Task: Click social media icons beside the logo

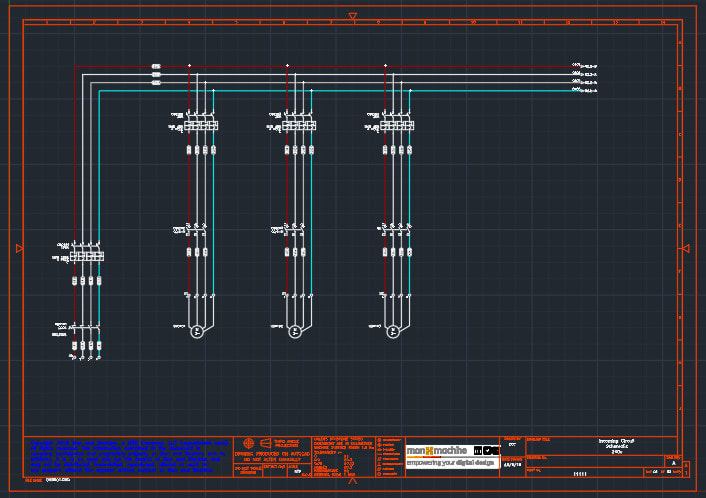Action: click(486, 450)
